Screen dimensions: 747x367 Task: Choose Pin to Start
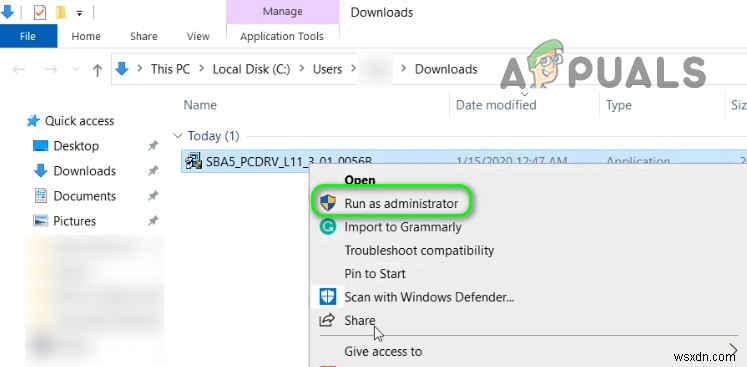click(375, 274)
